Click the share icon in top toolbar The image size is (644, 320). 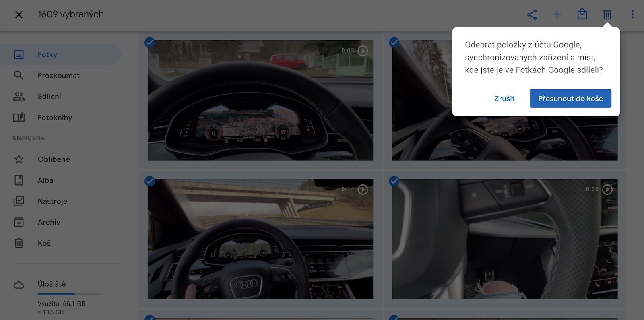[x=532, y=14]
